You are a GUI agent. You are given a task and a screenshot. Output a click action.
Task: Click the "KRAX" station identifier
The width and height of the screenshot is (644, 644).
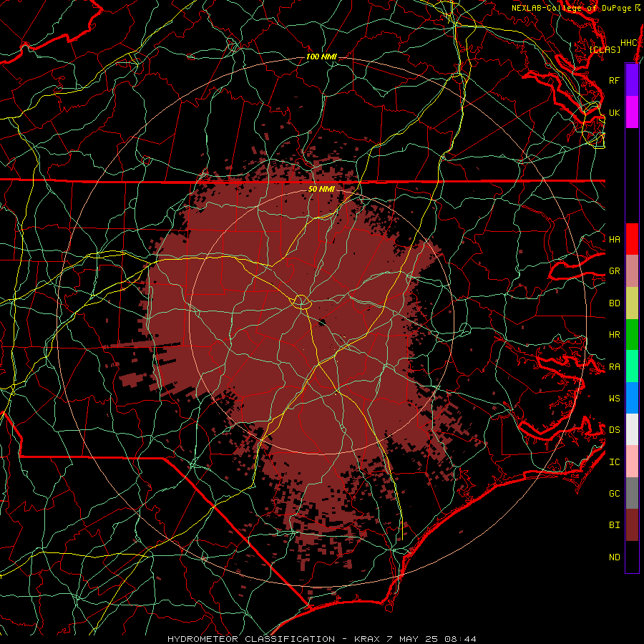367,639
